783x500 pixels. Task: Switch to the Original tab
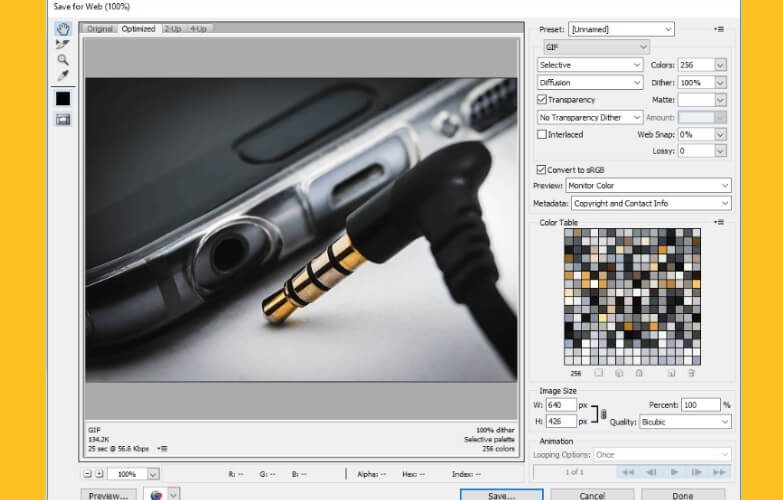pos(100,29)
